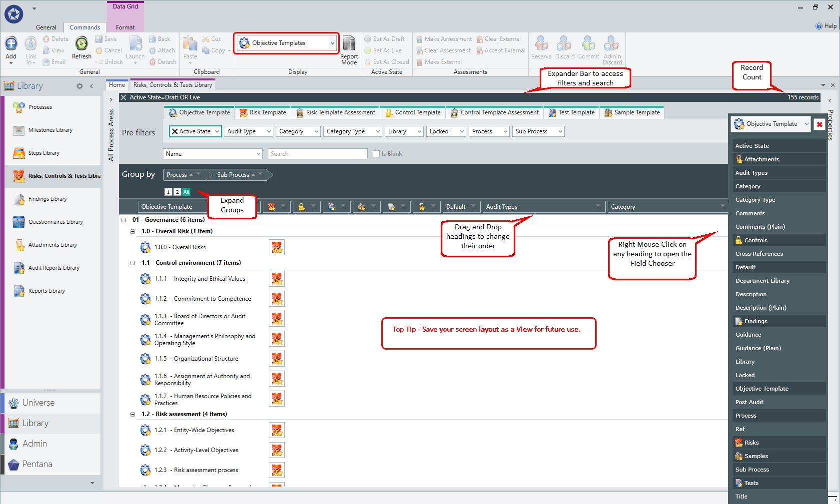
Task: Switch to the Risk Template tab
Action: tap(263, 112)
